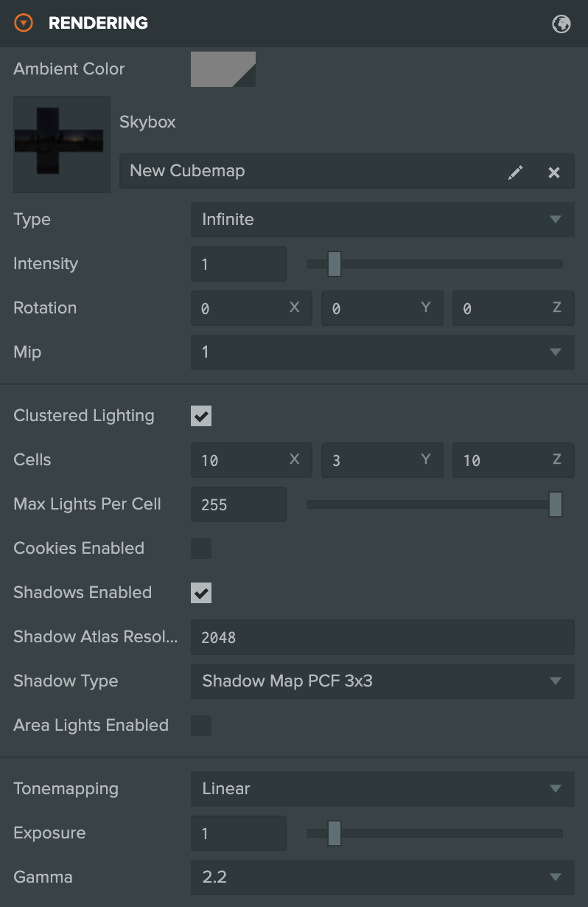This screenshot has height=907, width=588.
Task: Turn on the Area Lights Enabled checkbox
Action: tap(201, 726)
